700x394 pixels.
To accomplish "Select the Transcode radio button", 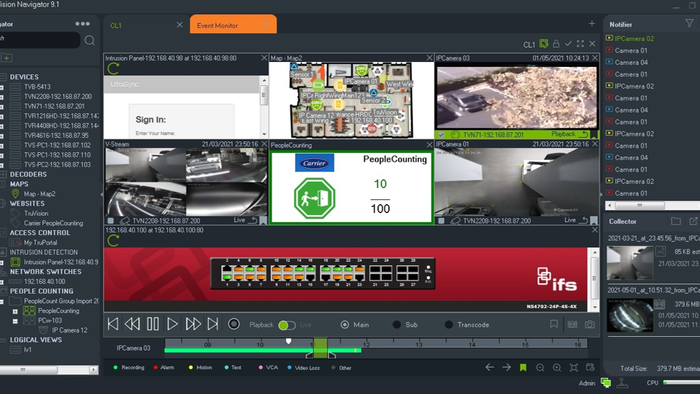I will [x=449, y=325].
